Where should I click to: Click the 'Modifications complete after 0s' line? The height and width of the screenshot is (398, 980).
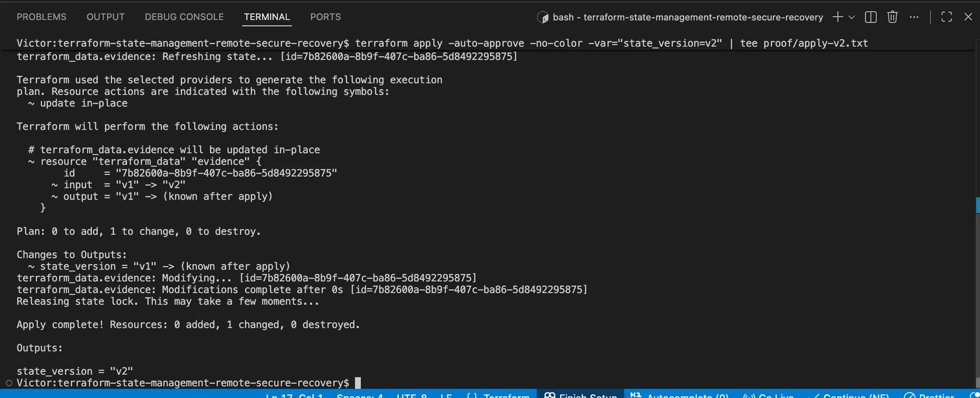(302, 290)
